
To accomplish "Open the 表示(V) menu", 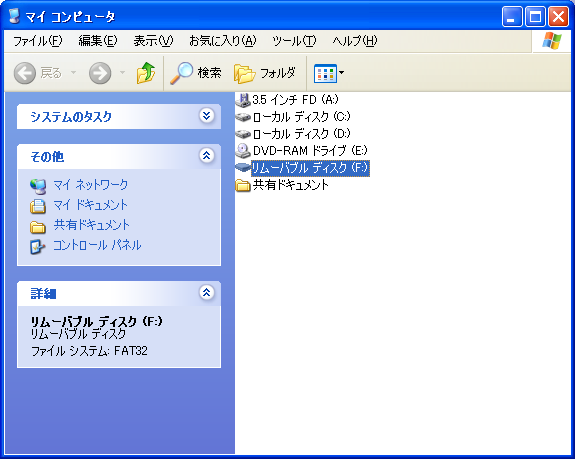I will point(153,41).
